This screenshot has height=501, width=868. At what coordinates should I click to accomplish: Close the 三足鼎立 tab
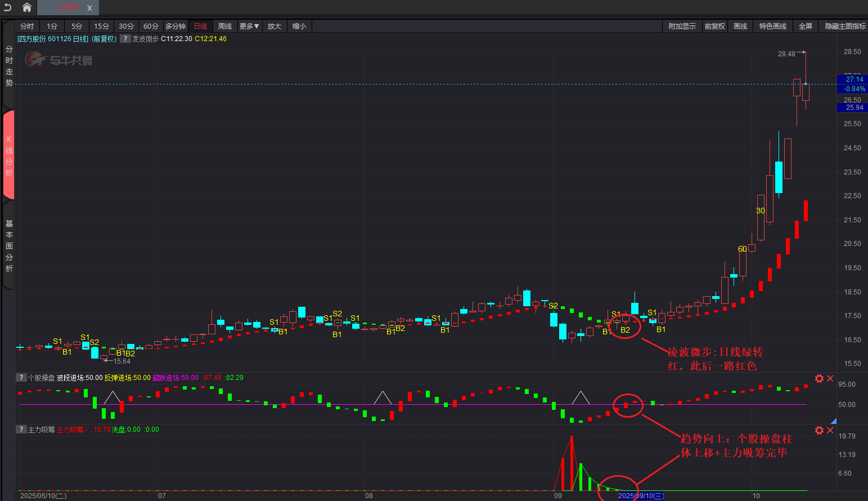point(89,8)
